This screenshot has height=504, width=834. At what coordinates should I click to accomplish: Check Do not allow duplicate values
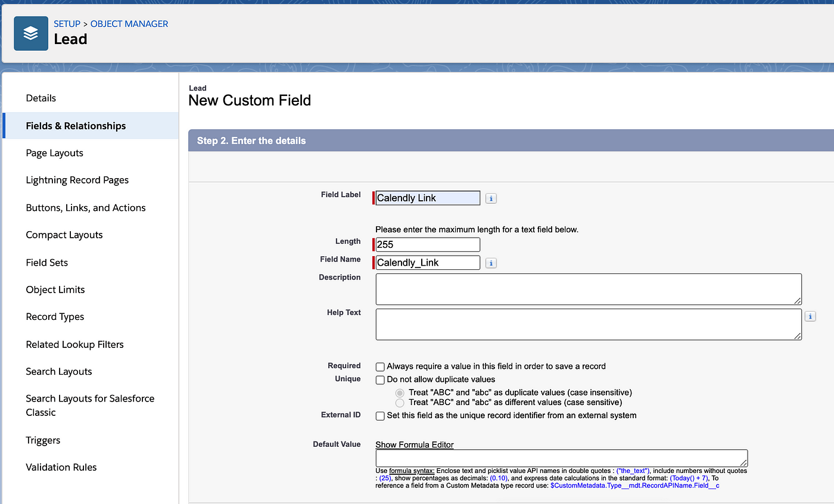(x=380, y=380)
